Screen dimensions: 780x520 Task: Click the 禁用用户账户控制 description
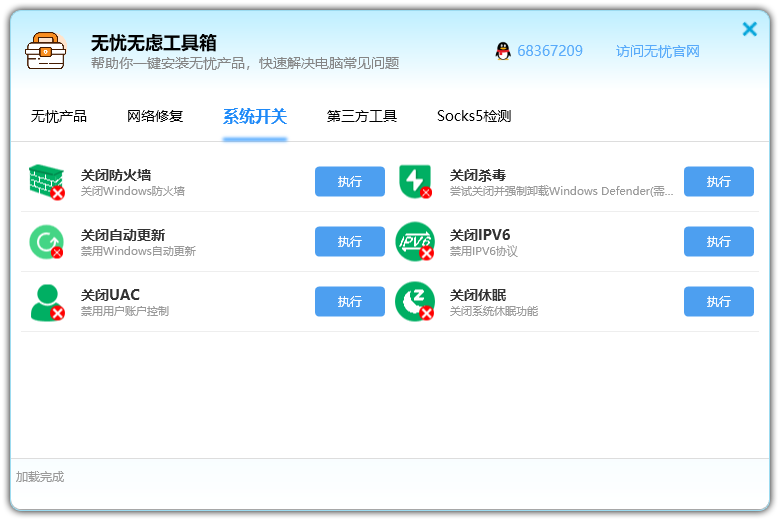tap(125, 312)
